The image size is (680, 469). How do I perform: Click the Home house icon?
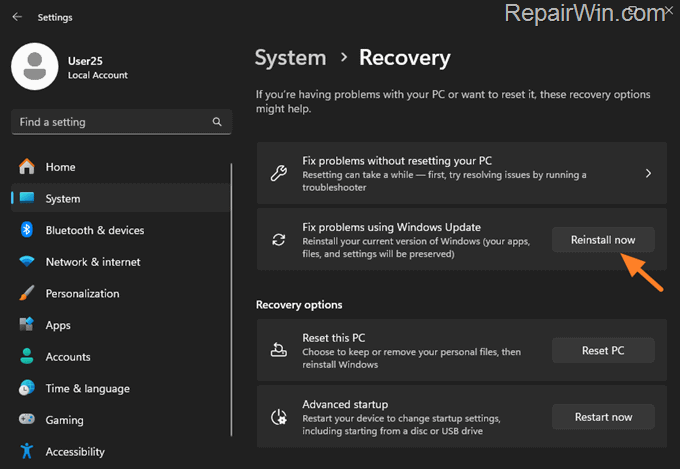tap(26, 167)
